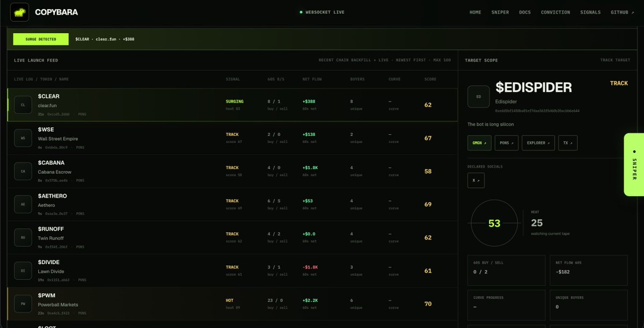Open the DOCS nav item
Viewport: 644px width, 328px height.
pos(525,12)
